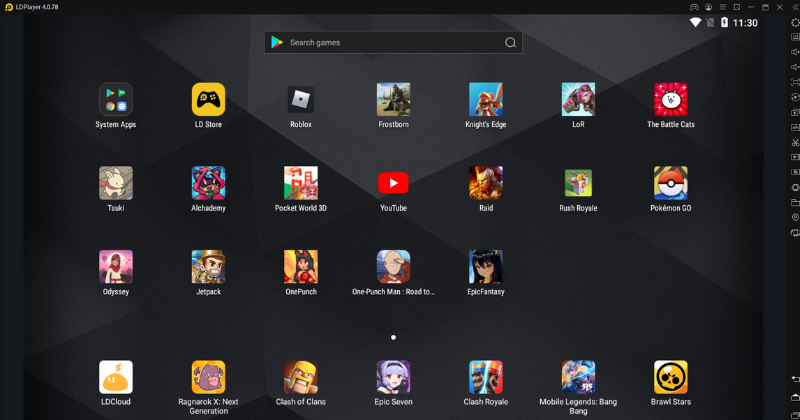
Task: Launch Tsuki game
Action: point(116,183)
